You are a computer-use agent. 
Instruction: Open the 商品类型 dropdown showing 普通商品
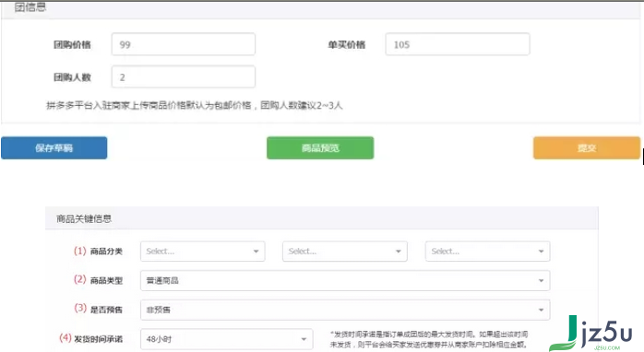tap(345, 281)
